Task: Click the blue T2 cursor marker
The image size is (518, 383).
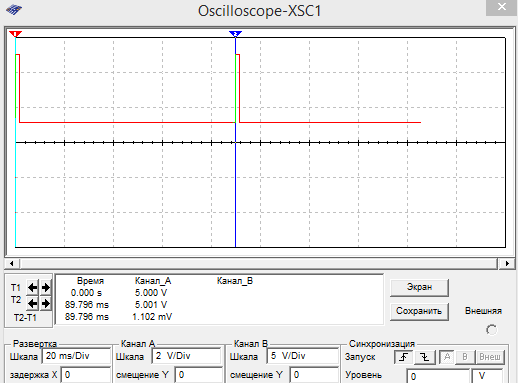Action: (235, 34)
